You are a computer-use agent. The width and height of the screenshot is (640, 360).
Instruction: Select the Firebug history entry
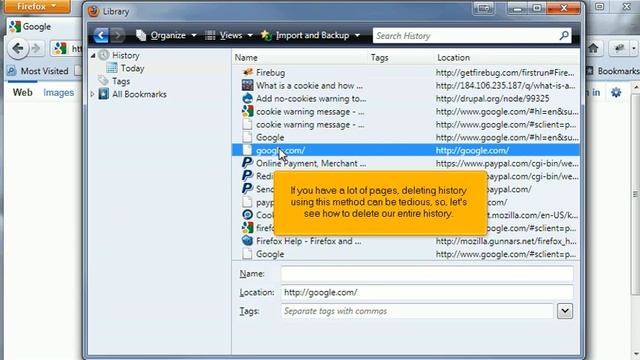(x=270, y=73)
